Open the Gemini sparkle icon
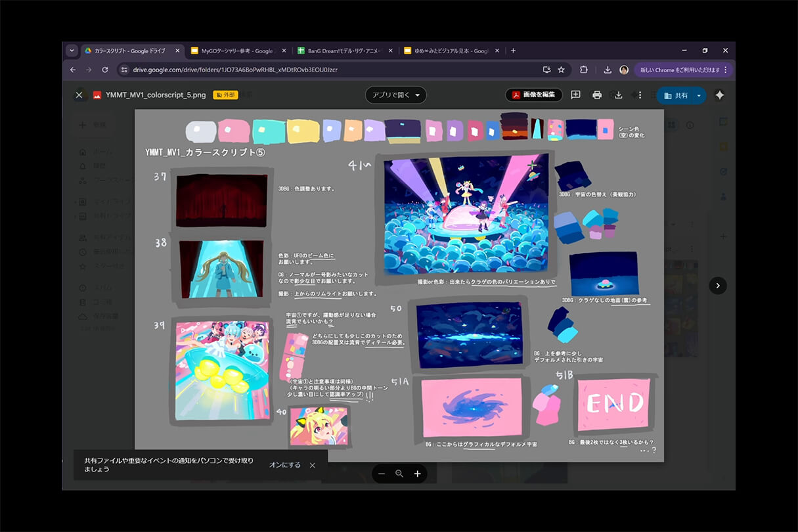 (x=719, y=95)
